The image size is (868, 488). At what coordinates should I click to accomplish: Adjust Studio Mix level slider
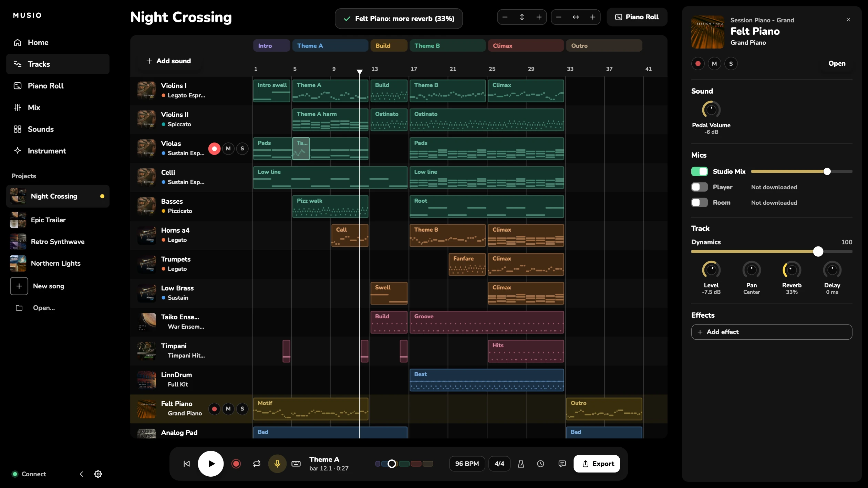802,171
